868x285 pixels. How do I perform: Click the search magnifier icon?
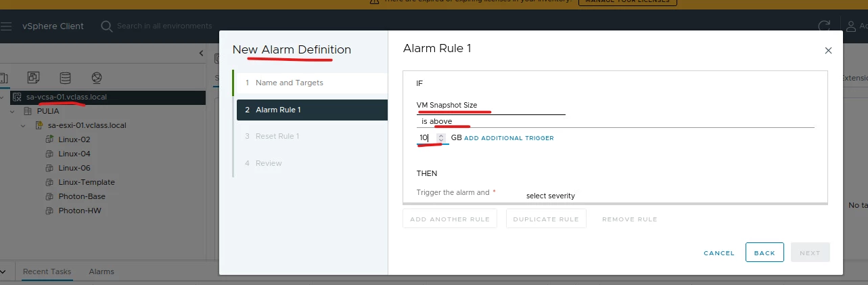[x=107, y=26]
